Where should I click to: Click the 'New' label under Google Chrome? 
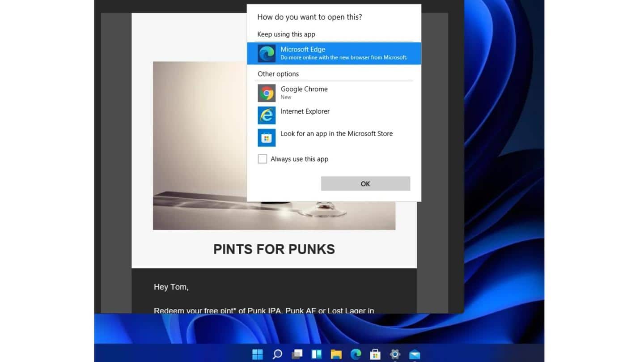(286, 97)
